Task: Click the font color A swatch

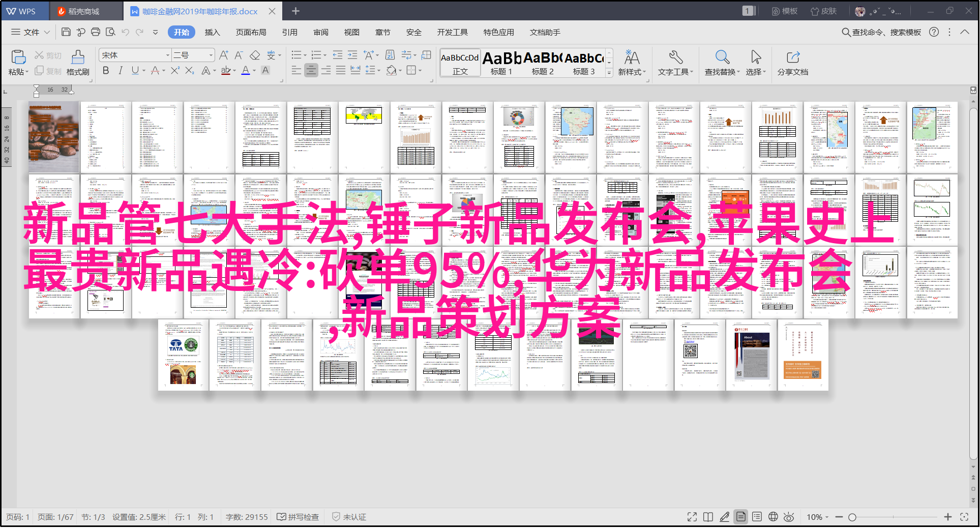Action: pyautogui.click(x=246, y=71)
